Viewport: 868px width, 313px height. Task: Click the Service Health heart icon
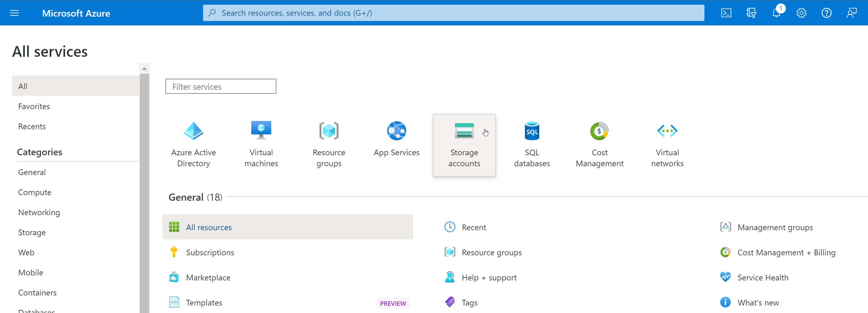725,277
